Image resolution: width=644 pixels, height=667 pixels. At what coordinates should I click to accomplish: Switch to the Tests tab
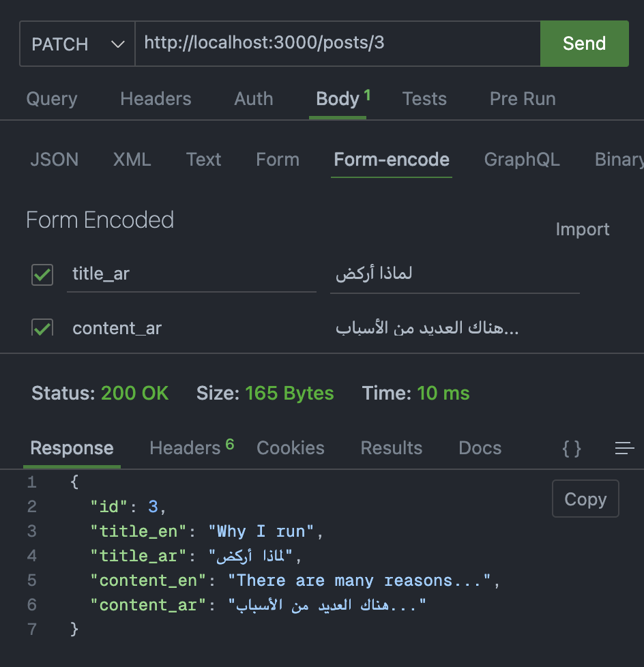point(424,99)
